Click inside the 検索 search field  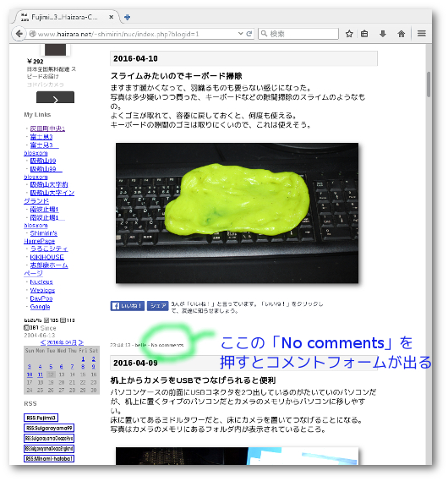(x=298, y=34)
